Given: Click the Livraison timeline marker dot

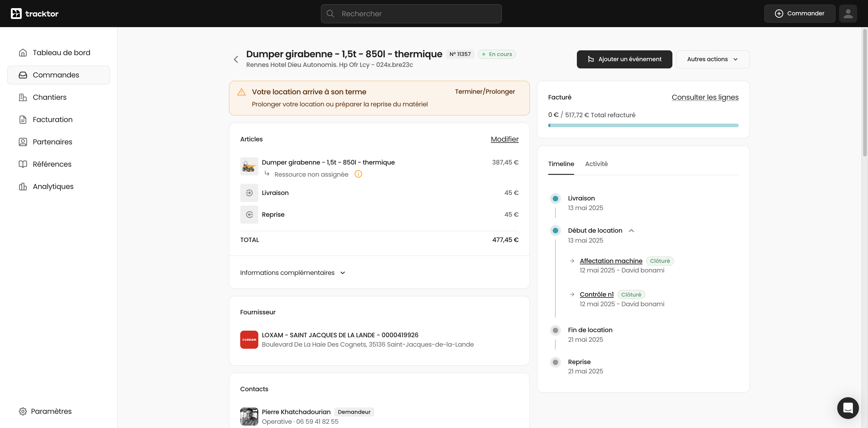Looking at the screenshot, I should click(x=555, y=199).
